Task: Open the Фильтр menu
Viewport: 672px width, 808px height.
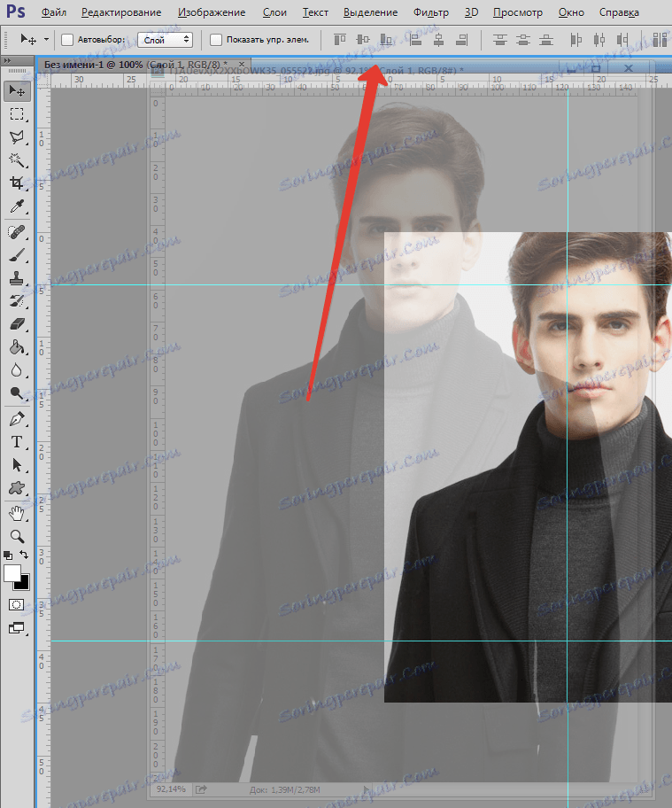Action: (431, 12)
